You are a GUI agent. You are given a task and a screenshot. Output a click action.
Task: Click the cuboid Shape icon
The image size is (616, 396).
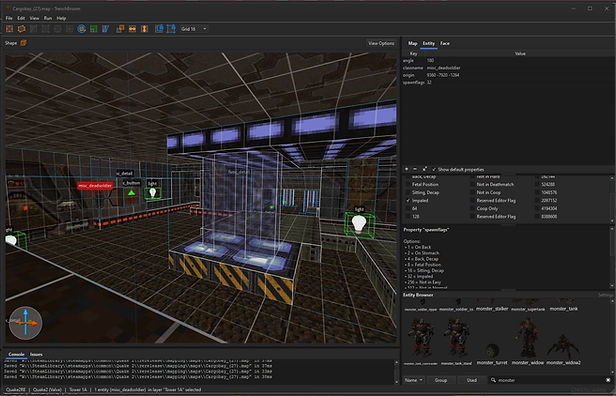click(24, 43)
